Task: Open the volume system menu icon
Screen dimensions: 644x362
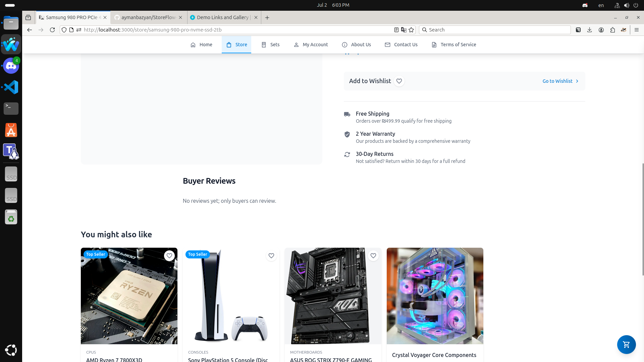Action: (x=627, y=5)
